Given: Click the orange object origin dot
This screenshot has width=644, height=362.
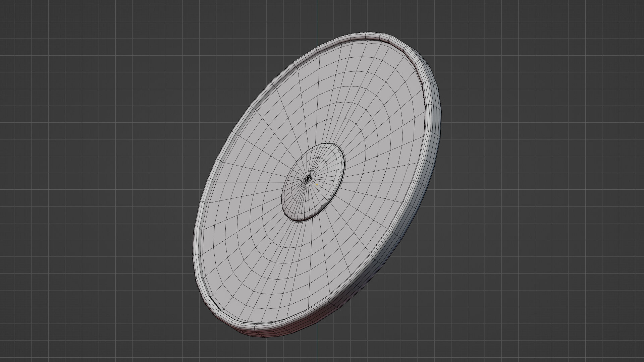Looking at the screenshot, I should tap(317, 184).
